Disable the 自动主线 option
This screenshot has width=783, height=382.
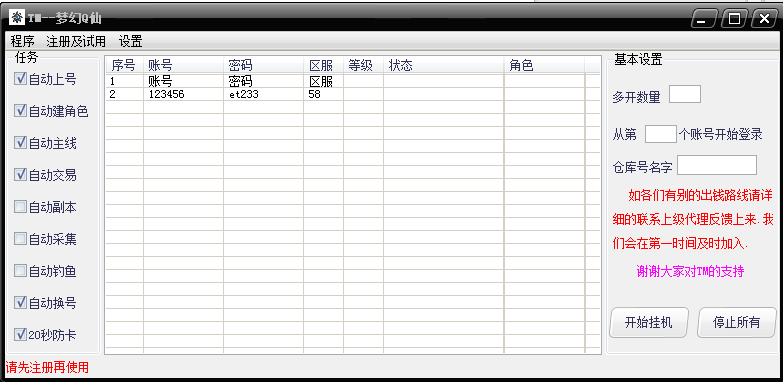click(20, 143)
